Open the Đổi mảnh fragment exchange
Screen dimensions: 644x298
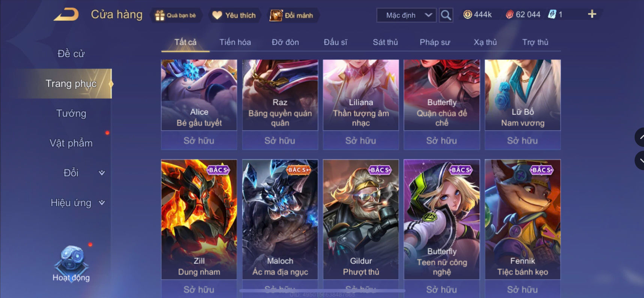(x=292, y=15)
